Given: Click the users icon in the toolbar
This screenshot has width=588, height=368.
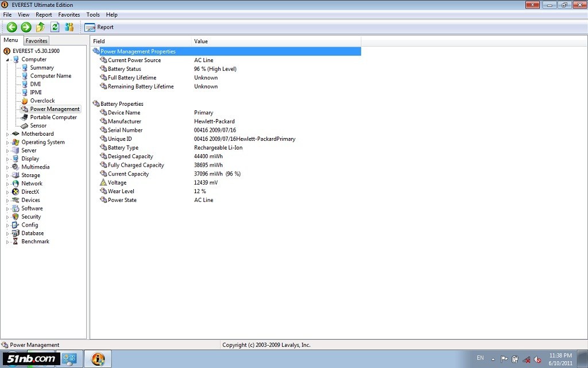Looking at the screenshot, I should coord(69,27).
